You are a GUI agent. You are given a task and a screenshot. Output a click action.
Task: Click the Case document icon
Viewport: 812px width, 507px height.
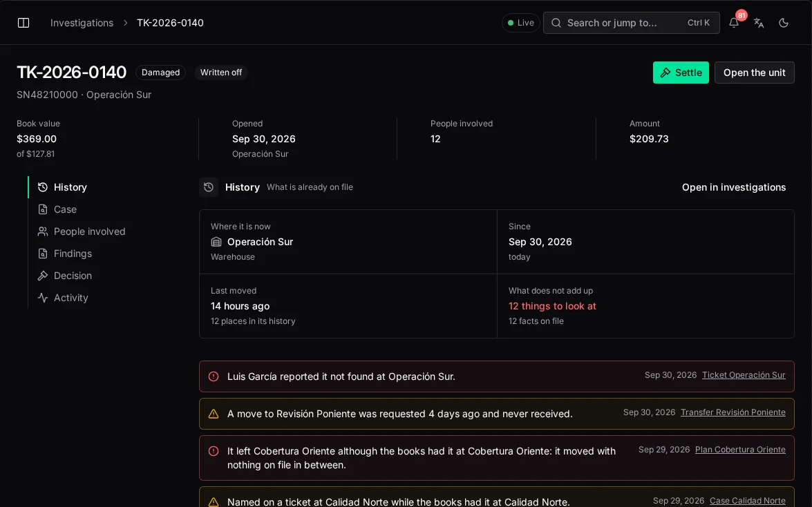click(x=43, y=209)
